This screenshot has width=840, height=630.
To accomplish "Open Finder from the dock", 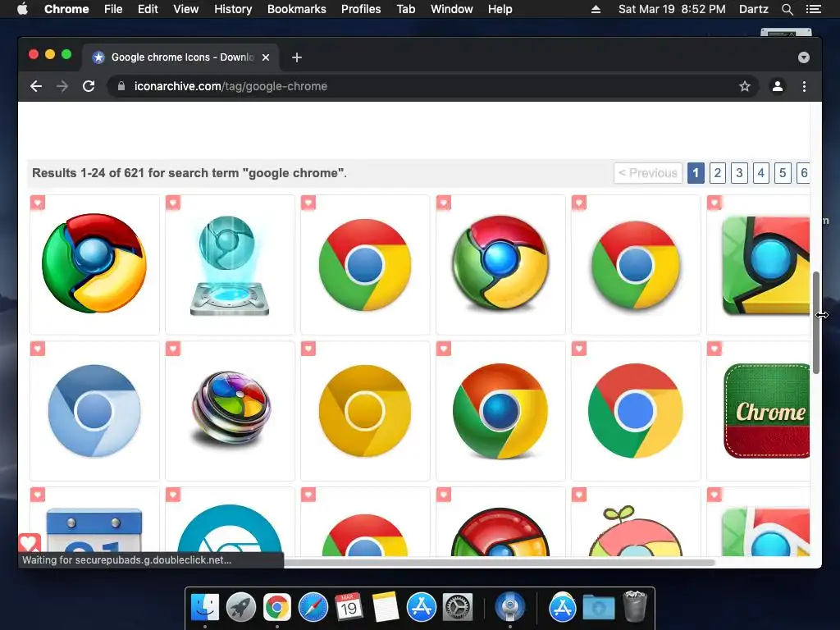I will tap(205, 607).
